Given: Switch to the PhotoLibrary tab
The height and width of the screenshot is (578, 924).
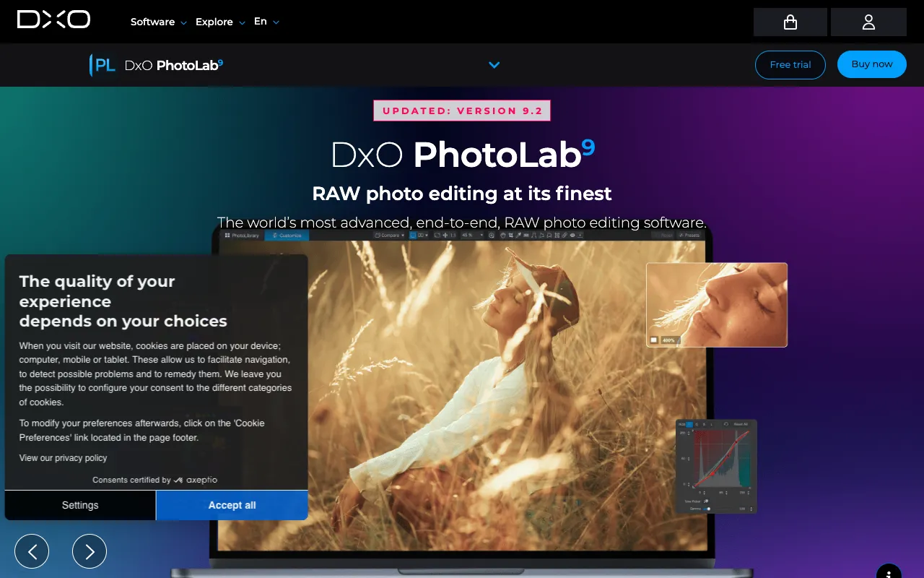Looking at the screenshot, I should tap(242, 235).
